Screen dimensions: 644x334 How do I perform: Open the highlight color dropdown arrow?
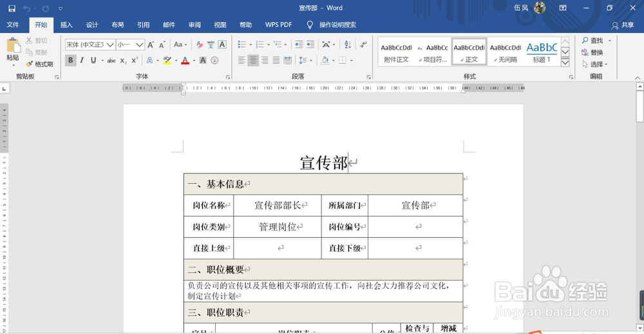click(176, 61)
